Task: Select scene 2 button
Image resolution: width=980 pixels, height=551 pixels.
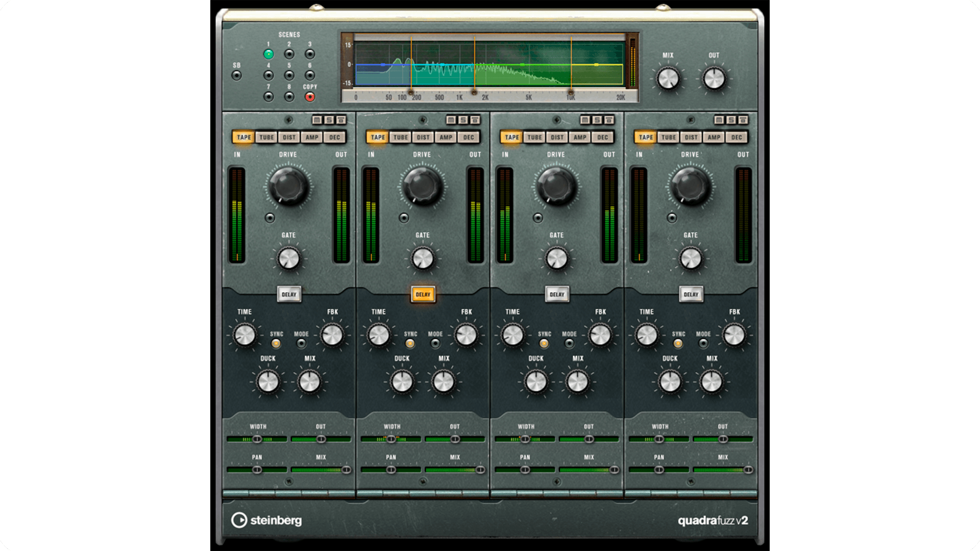Action: pos(289,54)
